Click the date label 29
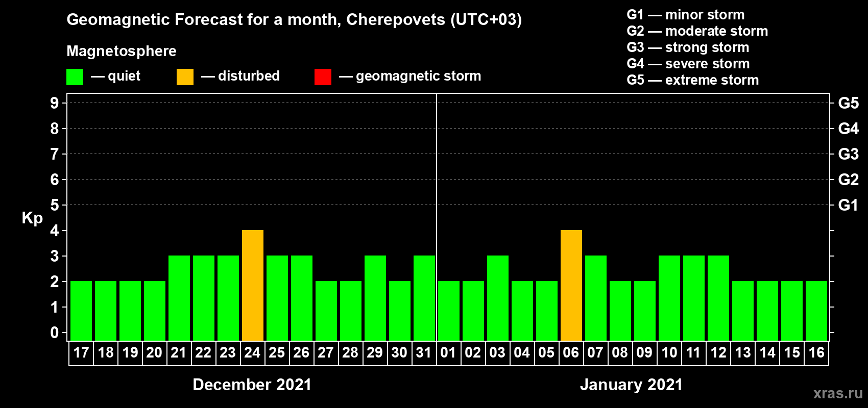Image resolution: width=868 pixels, height=408 pixels. 375,353
